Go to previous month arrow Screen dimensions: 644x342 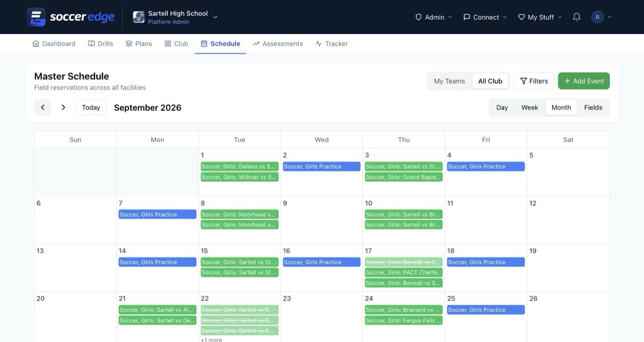tap(43, 108)
